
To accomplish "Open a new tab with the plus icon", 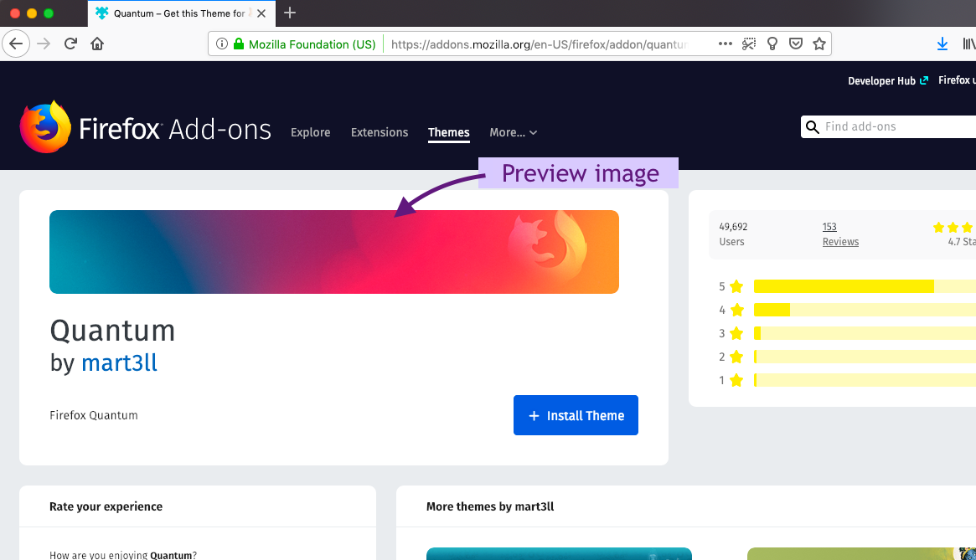I will click(x=289, y=13).
